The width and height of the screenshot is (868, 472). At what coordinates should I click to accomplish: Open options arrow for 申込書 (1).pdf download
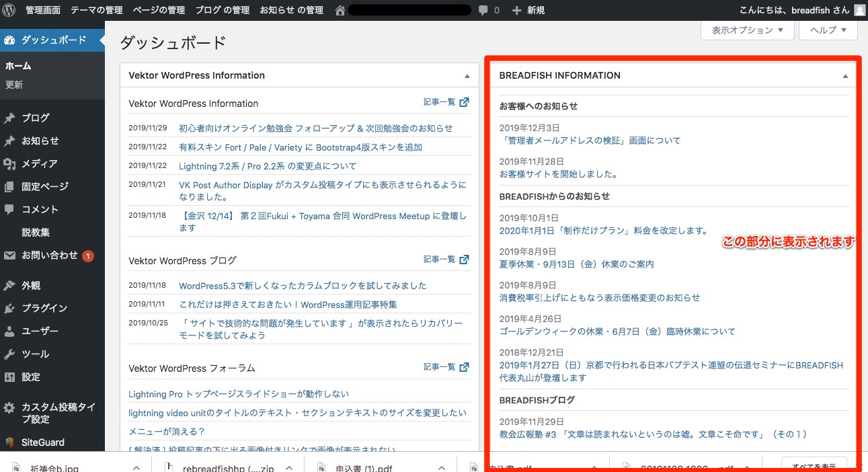[440, 467]
